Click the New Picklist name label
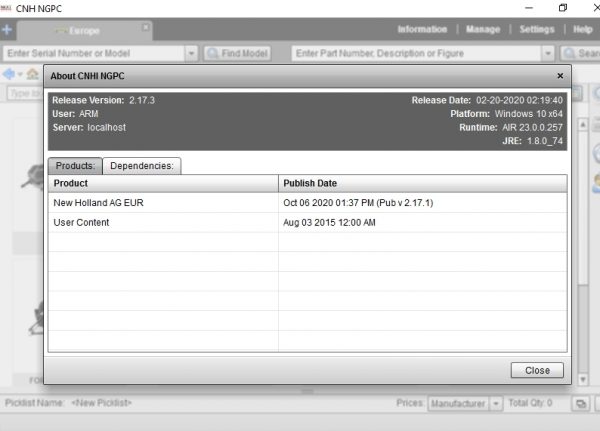 tap(101, 403)
